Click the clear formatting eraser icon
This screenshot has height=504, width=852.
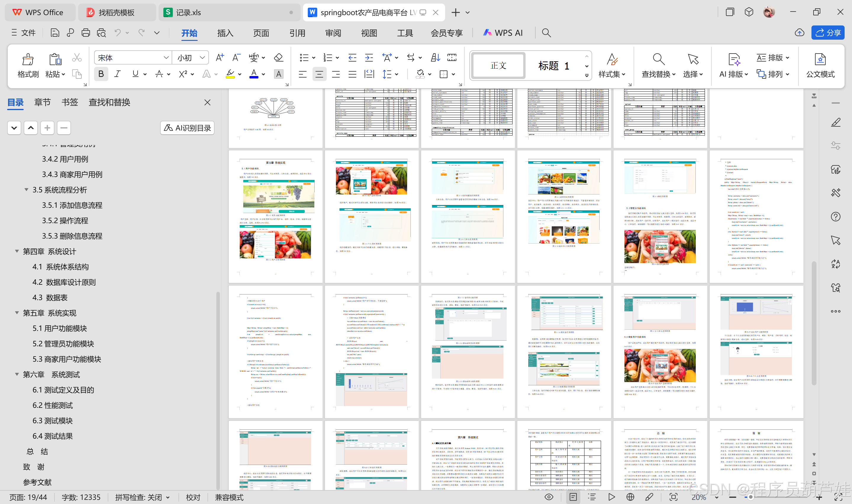278,57
